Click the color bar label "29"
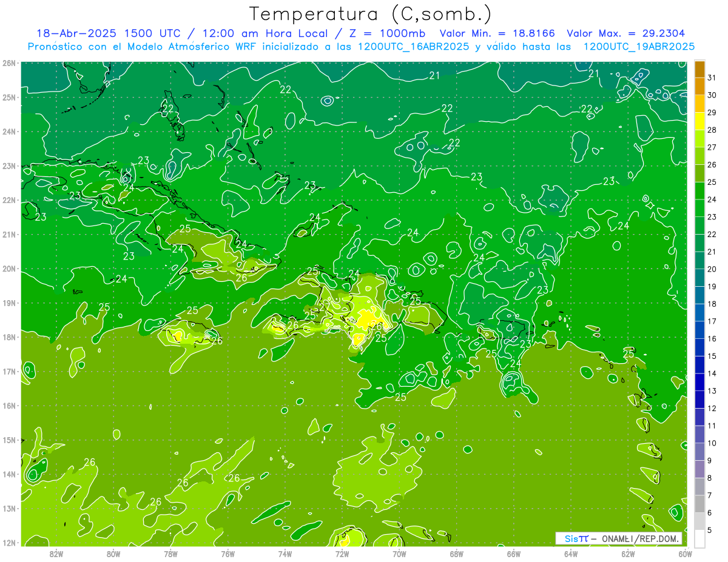The image size is (728, 562). coord(712,112)
